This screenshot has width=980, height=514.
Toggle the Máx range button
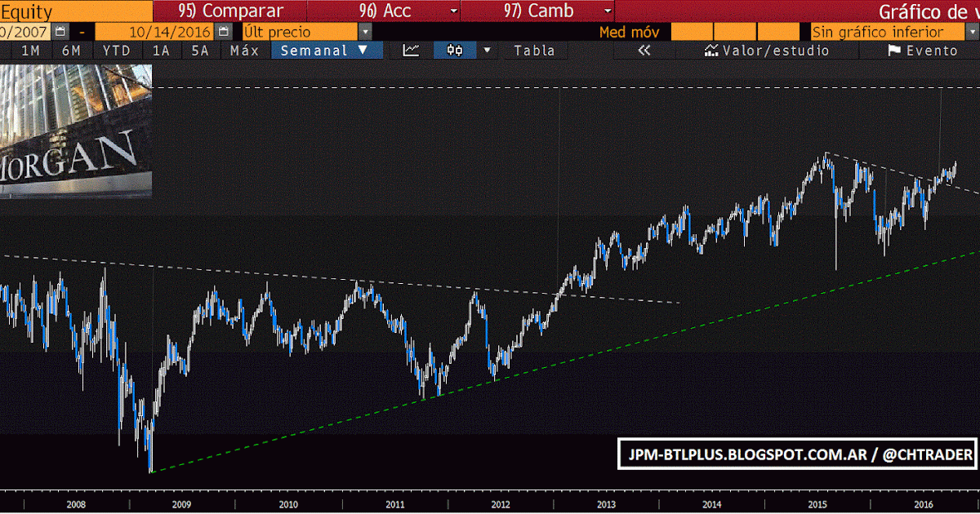pos(244,50)
